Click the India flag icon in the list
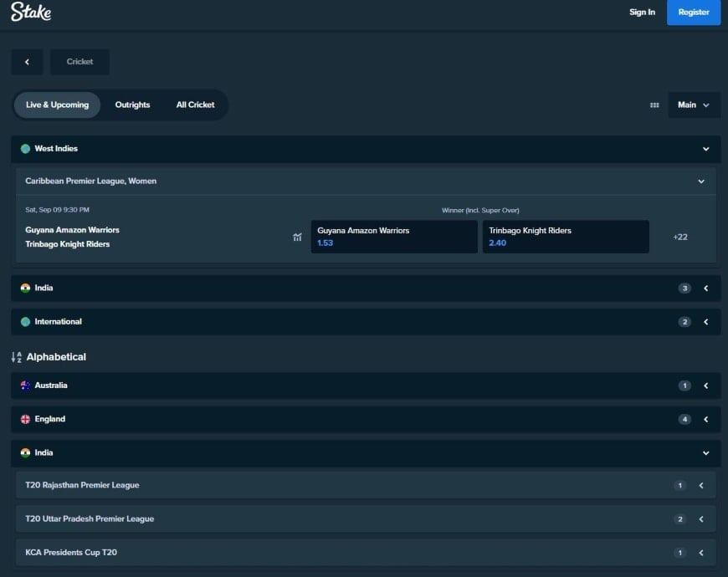The width and height of the screenshot is (728, 577). pos(23,288)
